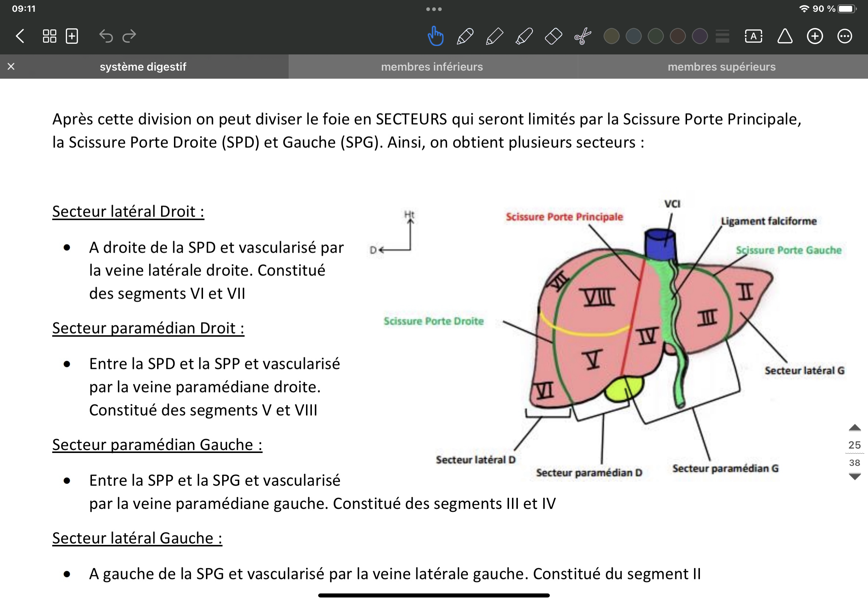Add a new page

click(x=72, y=36)
